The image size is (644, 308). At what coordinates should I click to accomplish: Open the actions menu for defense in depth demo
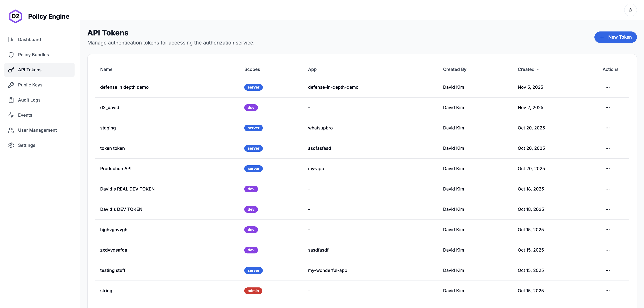pyautogui.click(x=608, y=87)
